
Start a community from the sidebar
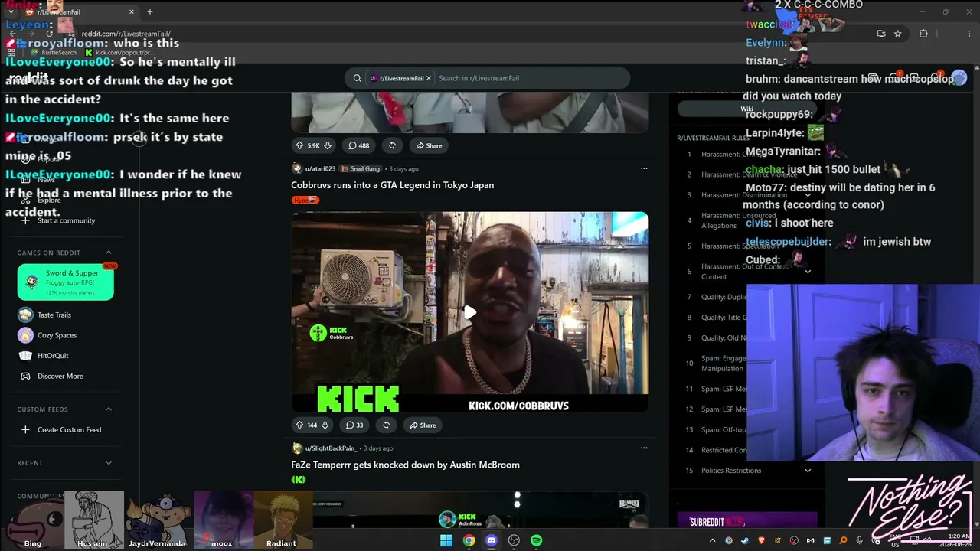pyautogui.click(x=66, y=220)
